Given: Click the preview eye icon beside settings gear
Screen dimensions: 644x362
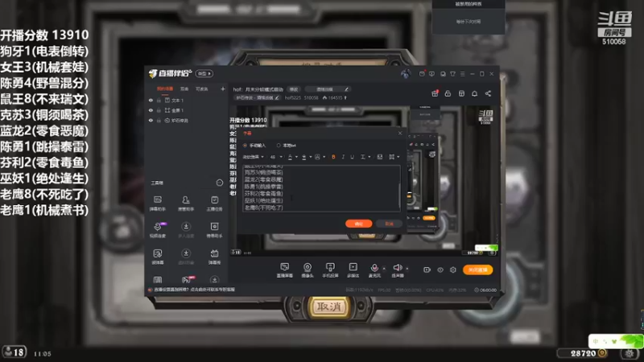Looking at the screenshot, I should (440, 269).
